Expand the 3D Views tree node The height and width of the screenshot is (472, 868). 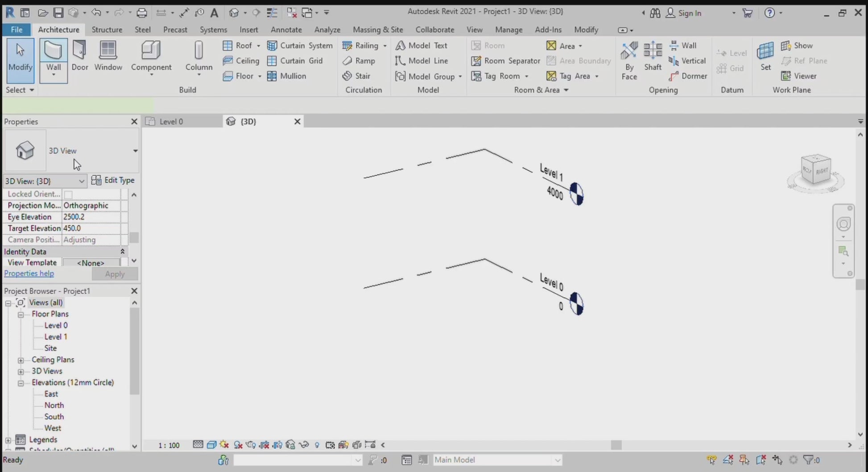21,372
